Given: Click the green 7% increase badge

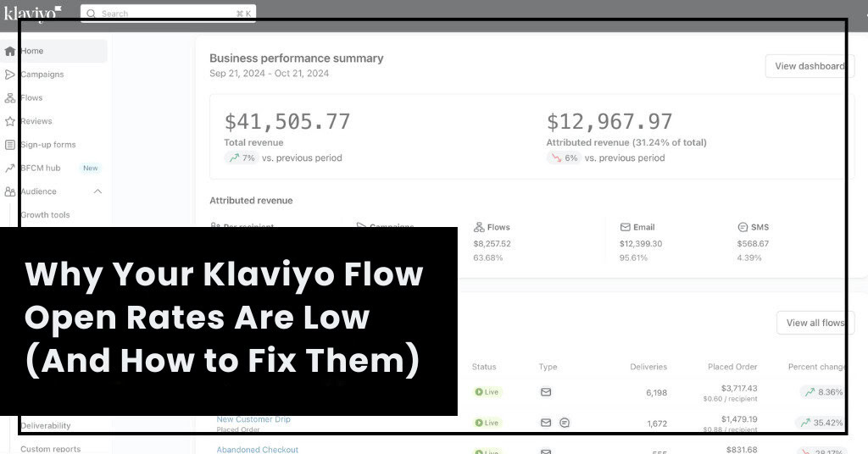Looking at the screenshot, I should (x=242, y=158).
